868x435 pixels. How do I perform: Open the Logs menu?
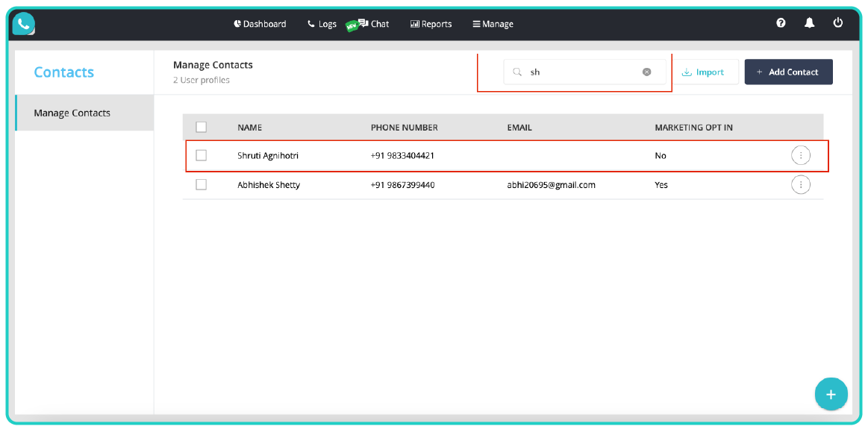coord(322,24)
